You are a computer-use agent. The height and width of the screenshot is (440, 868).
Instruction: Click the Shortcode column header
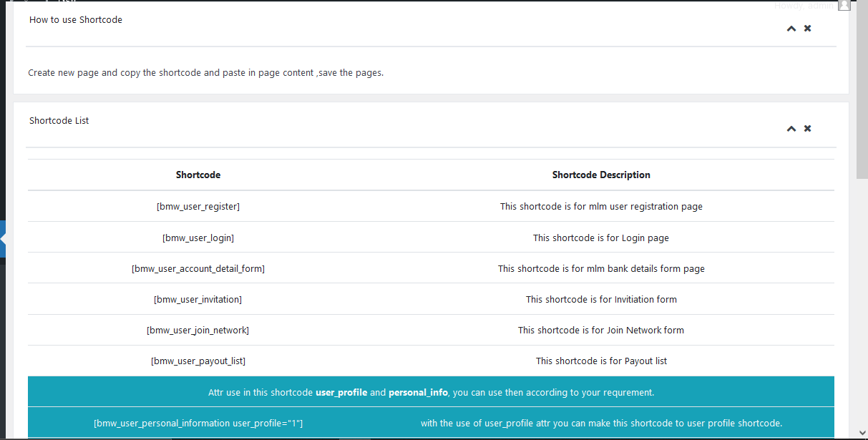click(x=198, y=175)
